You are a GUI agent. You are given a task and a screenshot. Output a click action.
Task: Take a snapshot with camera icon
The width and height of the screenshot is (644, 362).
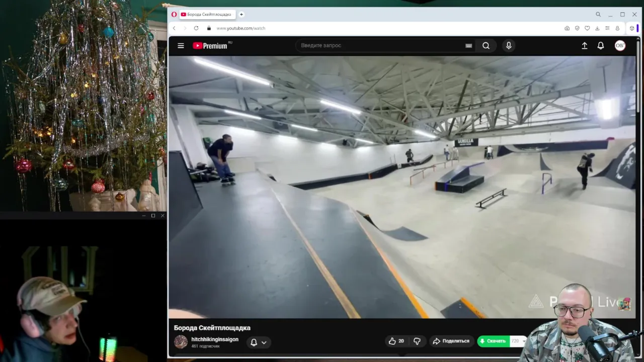(x=567, y=28)
